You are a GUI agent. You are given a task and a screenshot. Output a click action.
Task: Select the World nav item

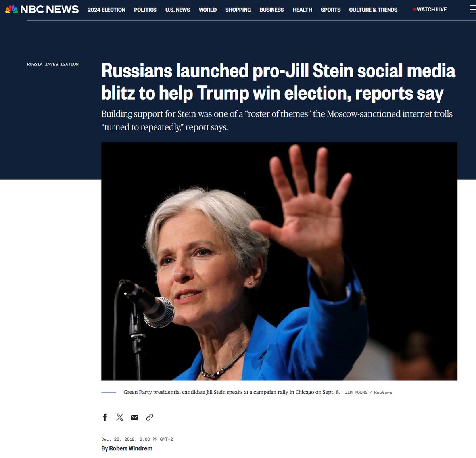[207, 10]
